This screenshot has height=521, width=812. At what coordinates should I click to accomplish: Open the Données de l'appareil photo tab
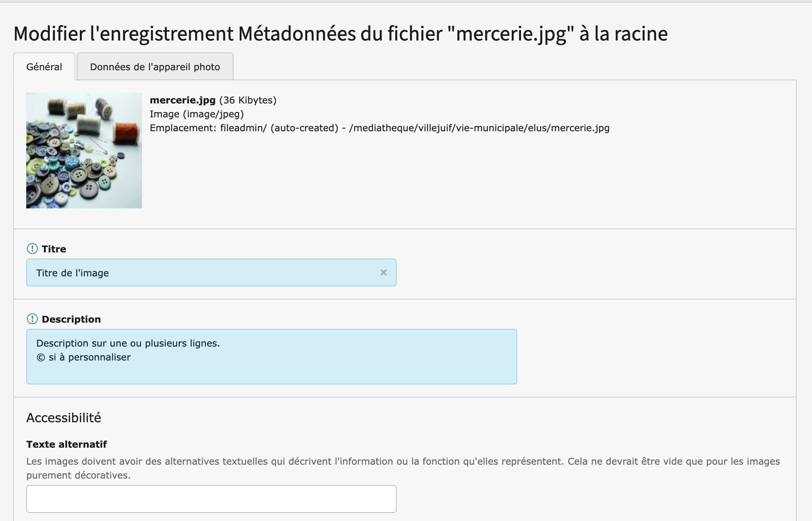[155, 67]
